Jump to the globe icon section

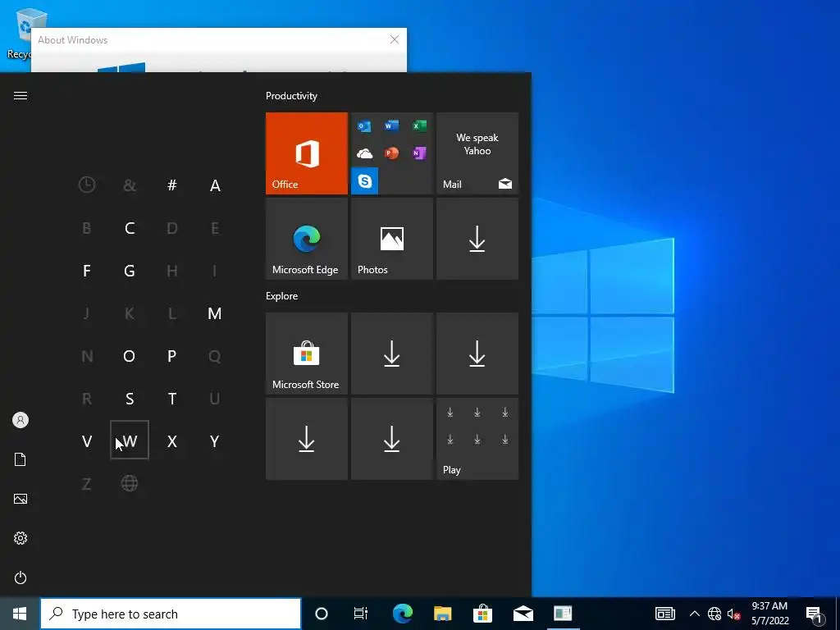[x=129, y=483]
